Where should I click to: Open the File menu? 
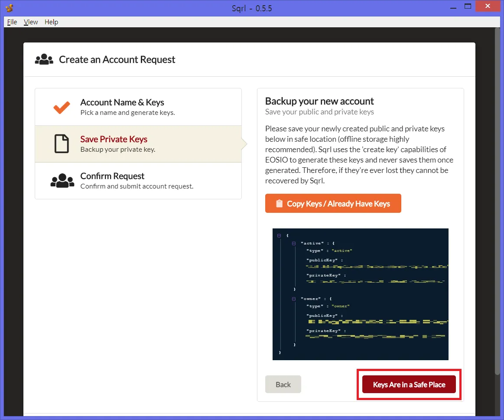point(12,22)
